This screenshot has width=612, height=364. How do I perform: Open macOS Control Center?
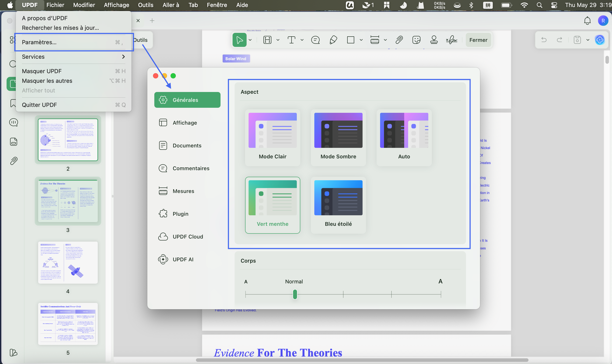click(554, 5)
